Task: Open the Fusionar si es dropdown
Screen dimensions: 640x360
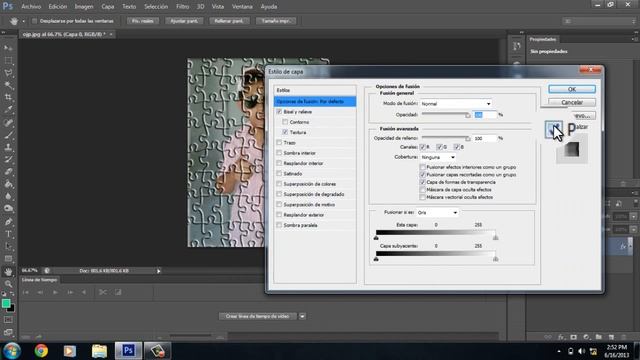Action: tap(437, 213)
